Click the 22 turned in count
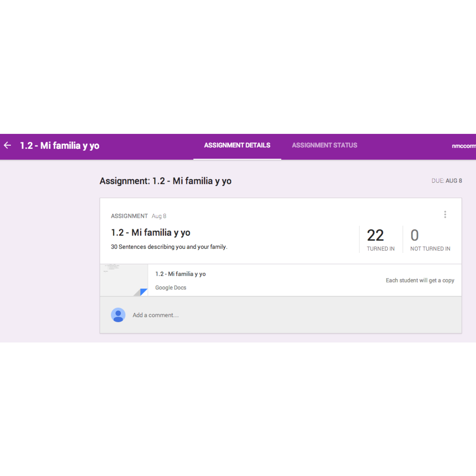Screen dimensions: 476x476 [x=375, y=235]
